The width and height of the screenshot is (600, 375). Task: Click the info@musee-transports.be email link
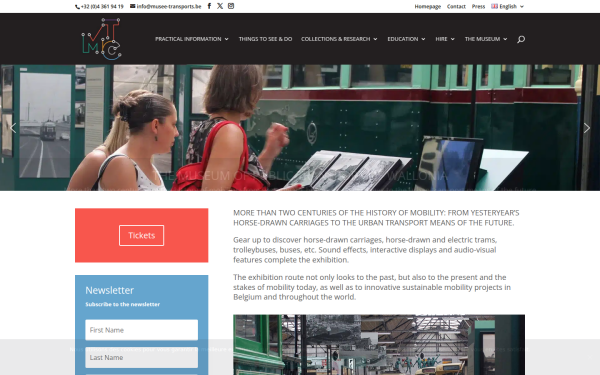[x=166, y=7]
